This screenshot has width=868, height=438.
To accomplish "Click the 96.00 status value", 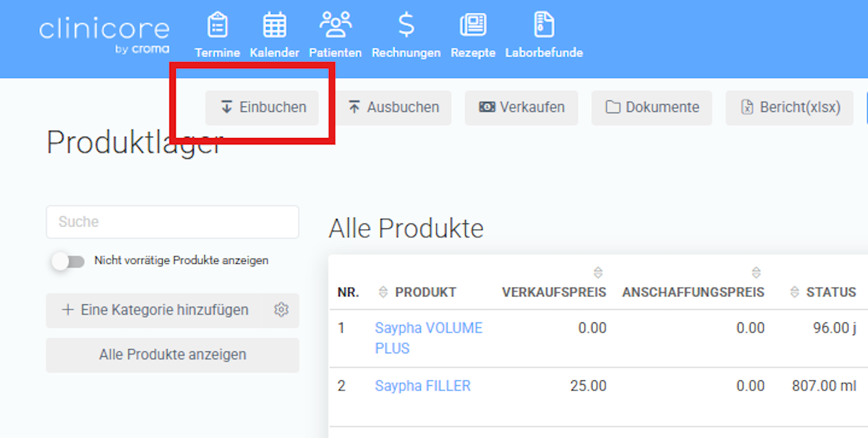I will click(x=835, y=328).
